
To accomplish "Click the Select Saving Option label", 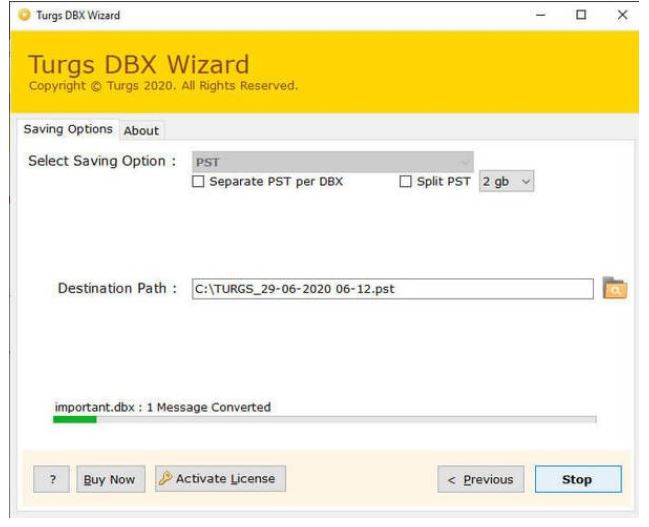I will point(102,161).
